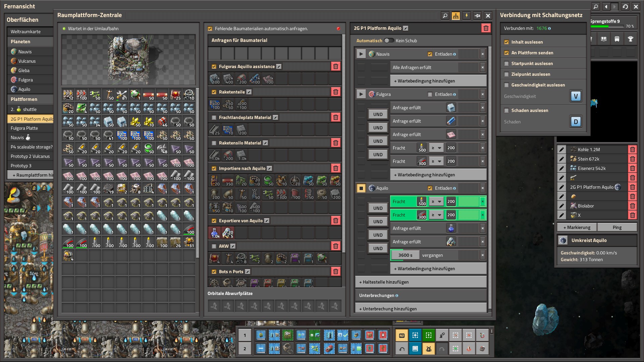Stop at Aquilo with the square button

click(361, 188)
